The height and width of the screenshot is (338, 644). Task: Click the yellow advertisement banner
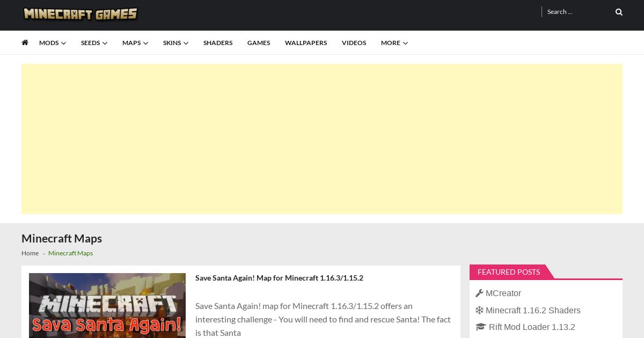click(x=322, y=139)
